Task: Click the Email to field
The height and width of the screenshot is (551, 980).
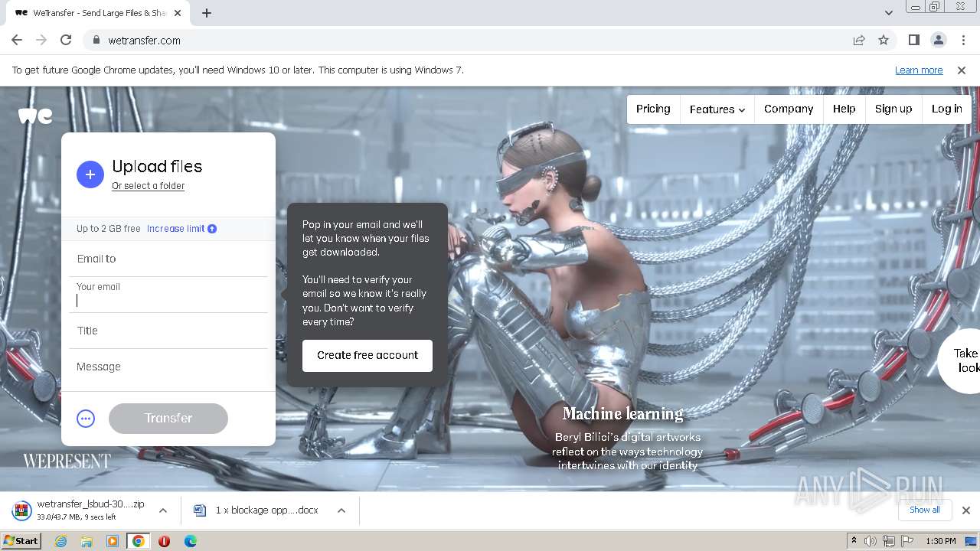Action: click(x=168, y=259)
